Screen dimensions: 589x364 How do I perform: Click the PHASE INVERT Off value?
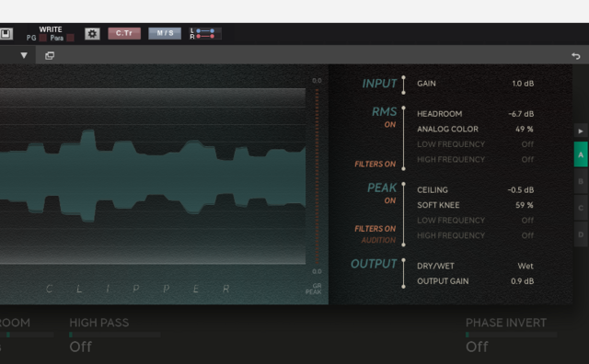pyautogui.click(x=477, y=347)
